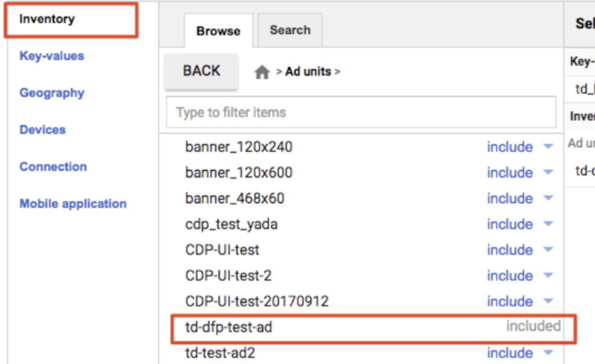This screenshot has height=364, width=595.
Task: Open include dropdown arrow for banner_120x600
Action: pos(548,172)
